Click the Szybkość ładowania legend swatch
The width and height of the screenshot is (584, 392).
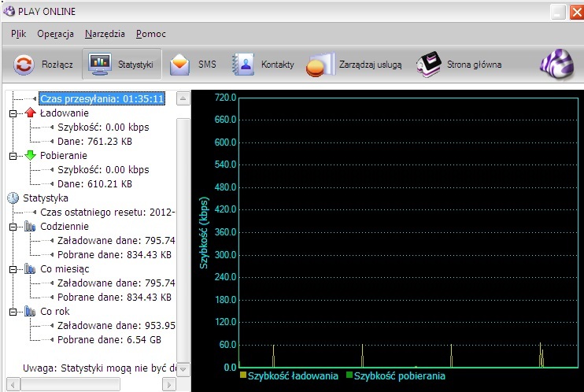coord(243,375)
